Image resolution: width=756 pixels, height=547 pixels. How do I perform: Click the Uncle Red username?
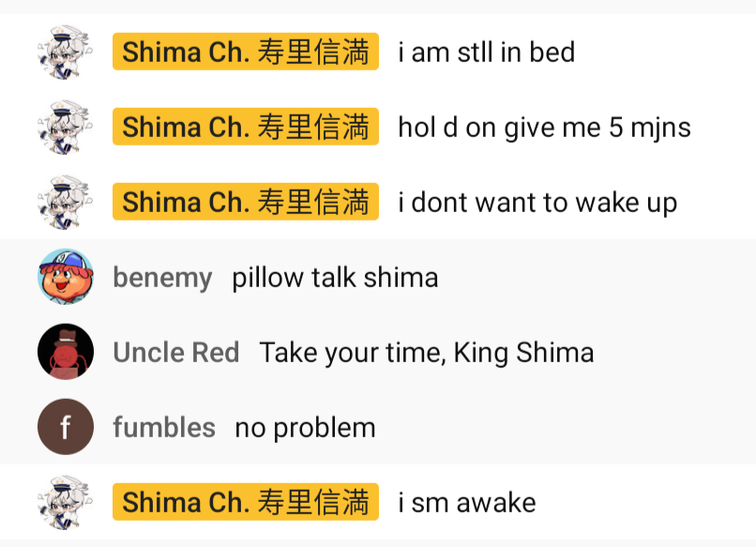176,352
